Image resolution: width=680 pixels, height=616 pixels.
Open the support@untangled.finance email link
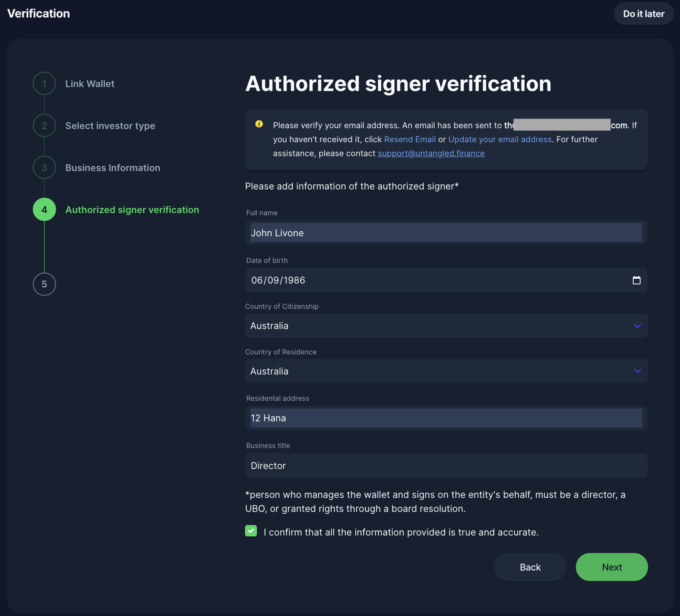pos(431,153)
